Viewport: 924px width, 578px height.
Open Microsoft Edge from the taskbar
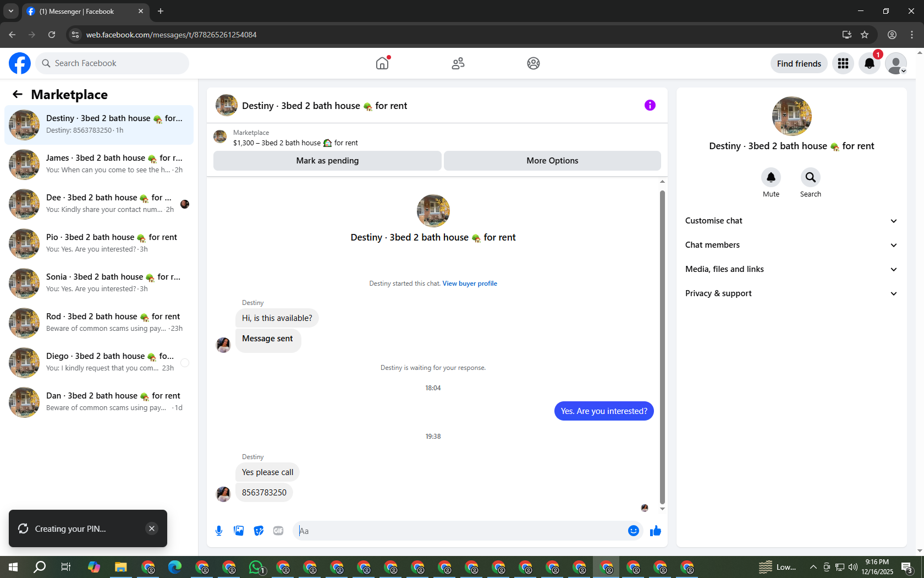pyautogui.click(x=175, y=567)
